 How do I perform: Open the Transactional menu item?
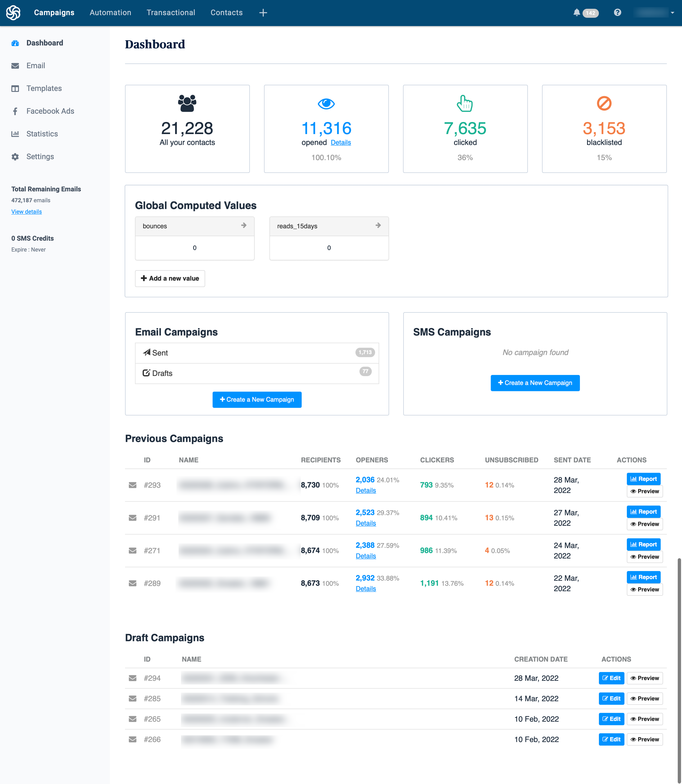click(171, 13)
